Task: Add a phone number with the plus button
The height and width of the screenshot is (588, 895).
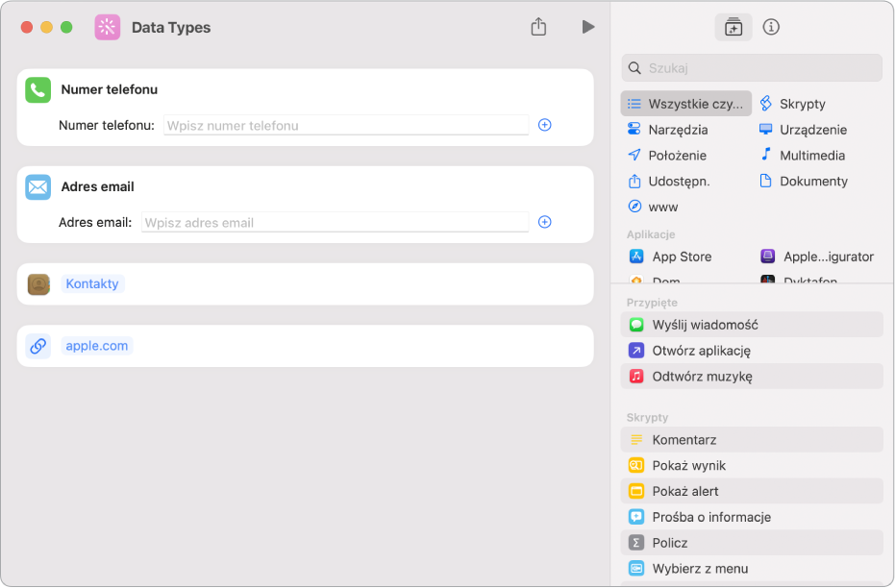Action: coord(545,125)
